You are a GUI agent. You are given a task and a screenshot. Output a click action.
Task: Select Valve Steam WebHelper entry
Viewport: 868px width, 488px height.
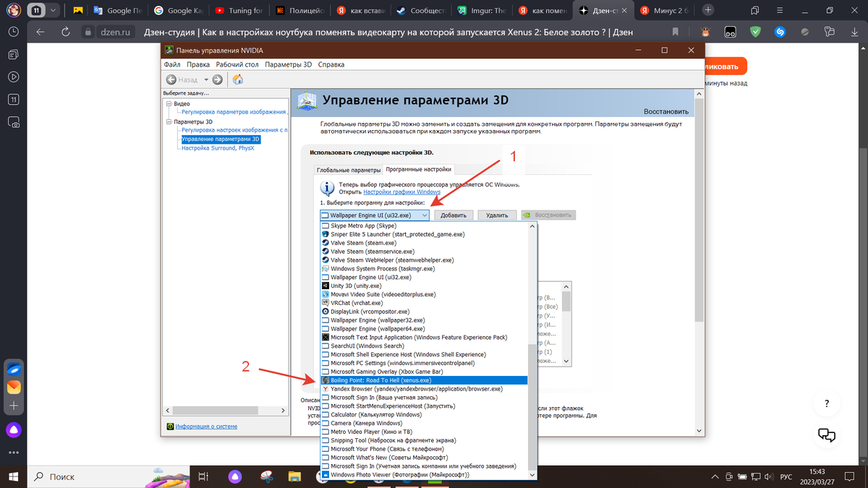[x=424, y=260]
